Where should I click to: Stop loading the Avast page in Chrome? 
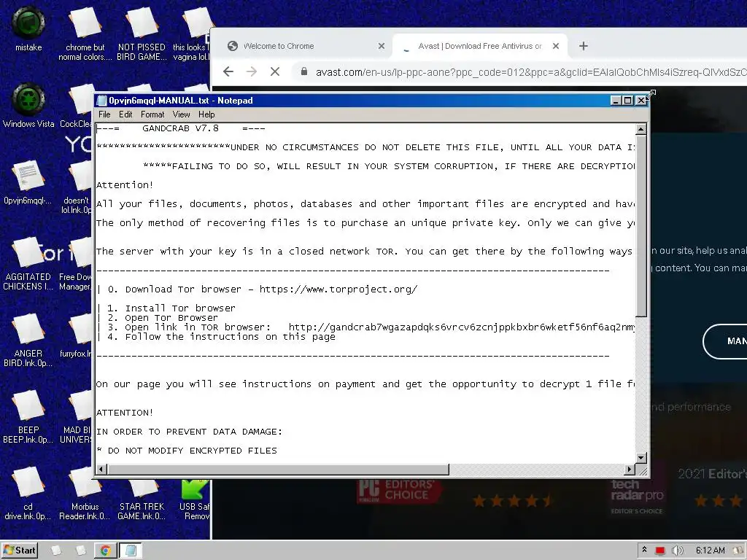(x=275, y=72)
